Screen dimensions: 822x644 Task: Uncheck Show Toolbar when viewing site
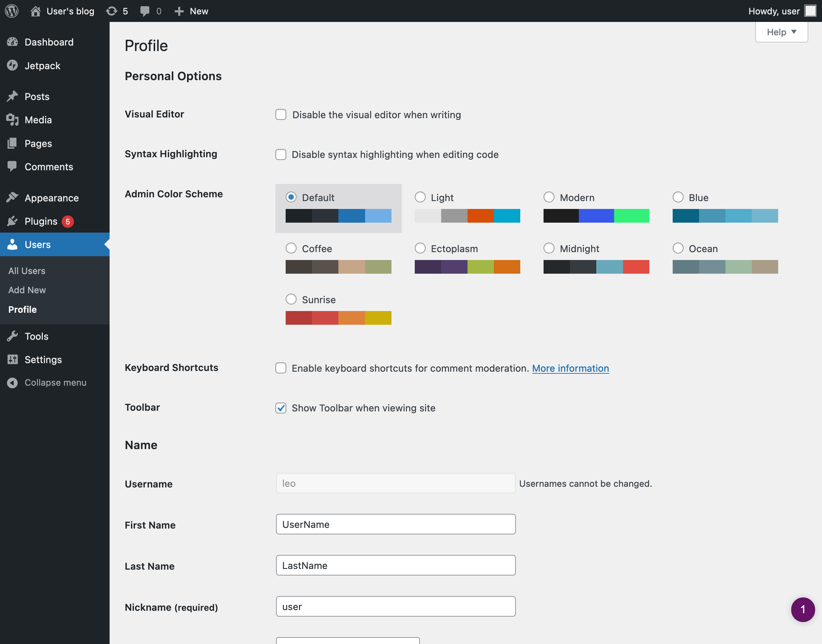click(x=281, y=408)
